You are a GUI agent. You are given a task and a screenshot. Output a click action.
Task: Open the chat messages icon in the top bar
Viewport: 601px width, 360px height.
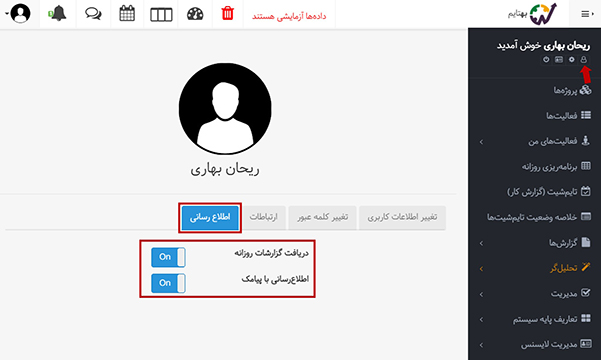[93, 14]
